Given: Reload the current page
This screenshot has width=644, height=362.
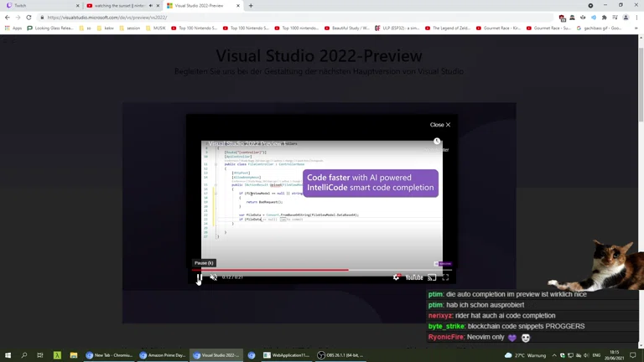Looking at the screenshot, I should 29,18.
